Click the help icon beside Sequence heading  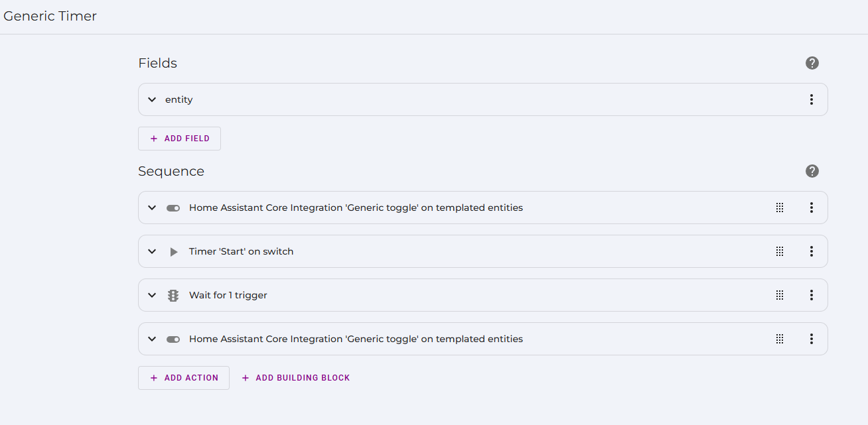[x=812, y=171]
